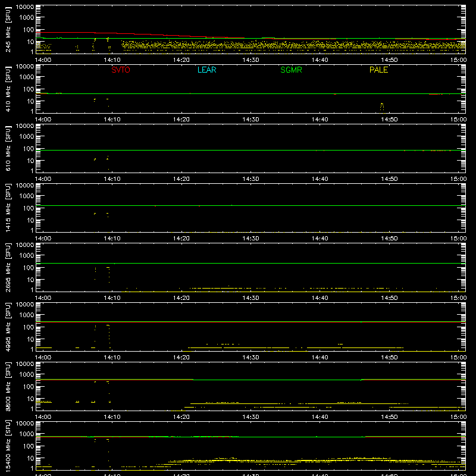Screen dimensions: 476x476
Task: Click 14:20 tick under the 610 MHz panel
Action: click(x=181, y=179)
